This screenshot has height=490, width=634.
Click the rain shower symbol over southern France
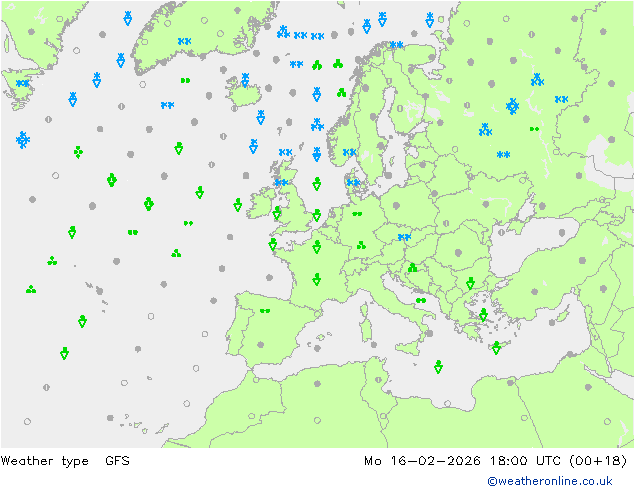(317, 279)
